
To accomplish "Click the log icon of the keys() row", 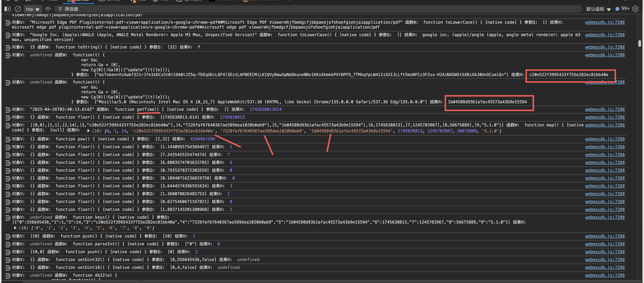I will (8, 218).
